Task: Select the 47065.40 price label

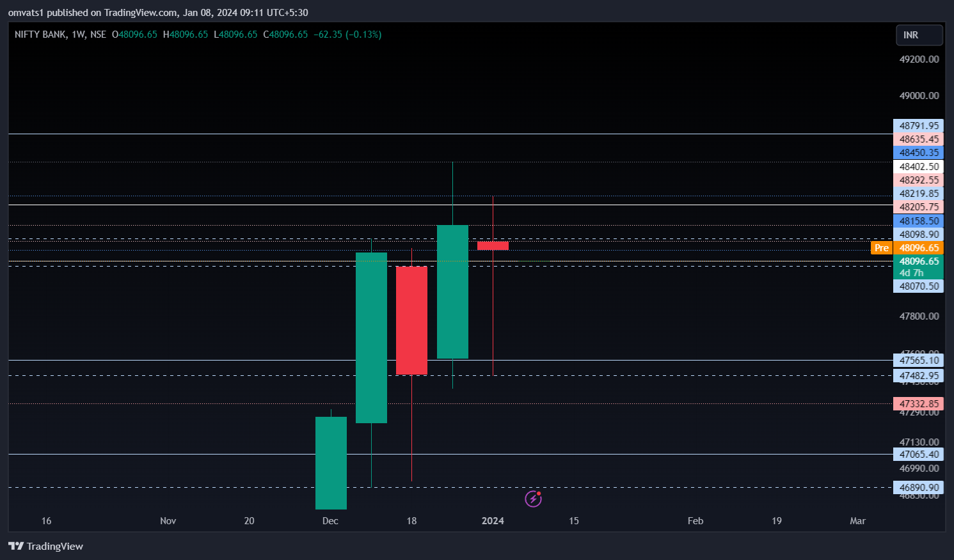Action: [918, 455]
